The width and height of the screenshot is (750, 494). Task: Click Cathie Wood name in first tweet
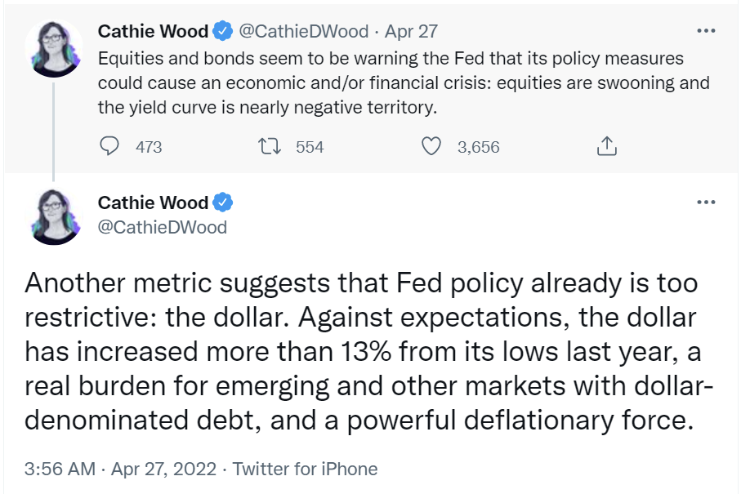(x=153, y=32)
